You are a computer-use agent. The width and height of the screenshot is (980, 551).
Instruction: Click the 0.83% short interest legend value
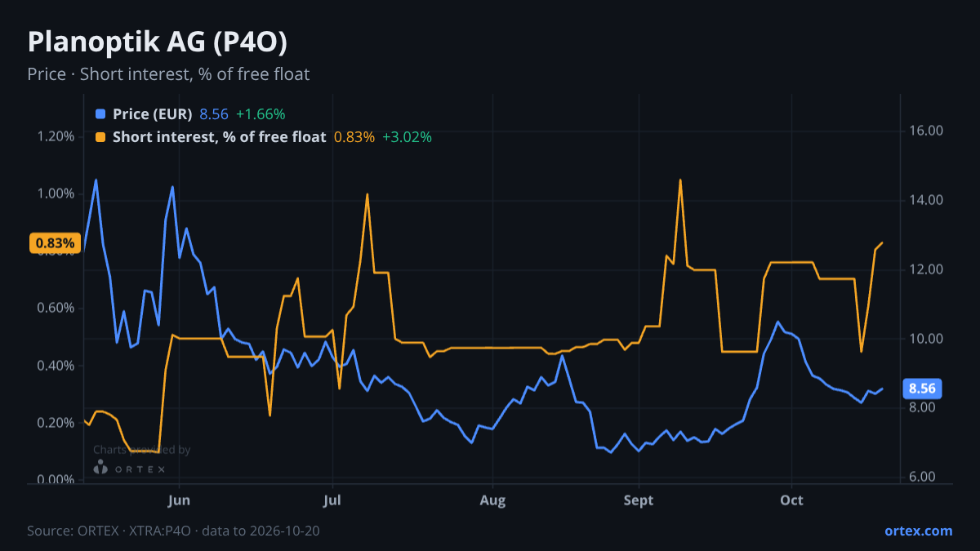354,137
